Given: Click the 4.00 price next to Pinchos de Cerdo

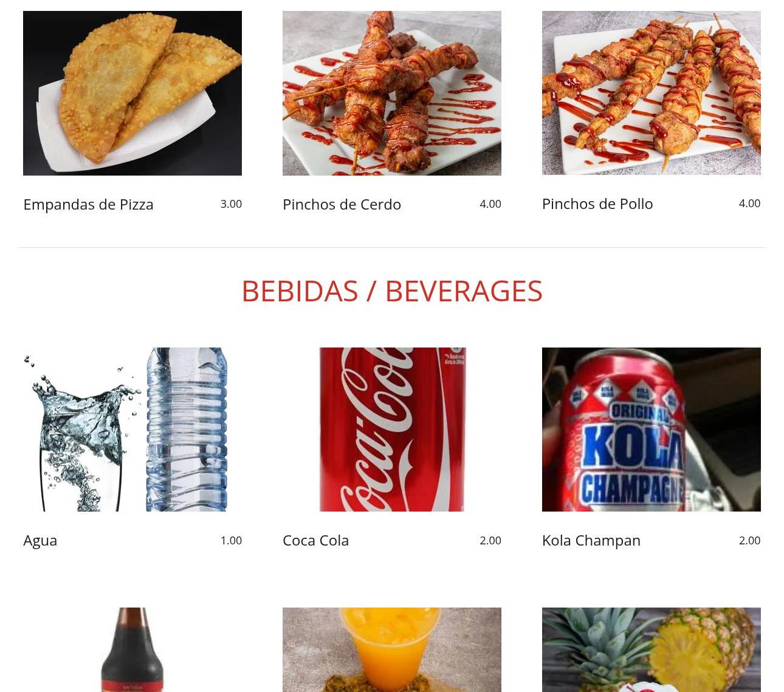Looking at the screenshot, I should pos(490,204).
